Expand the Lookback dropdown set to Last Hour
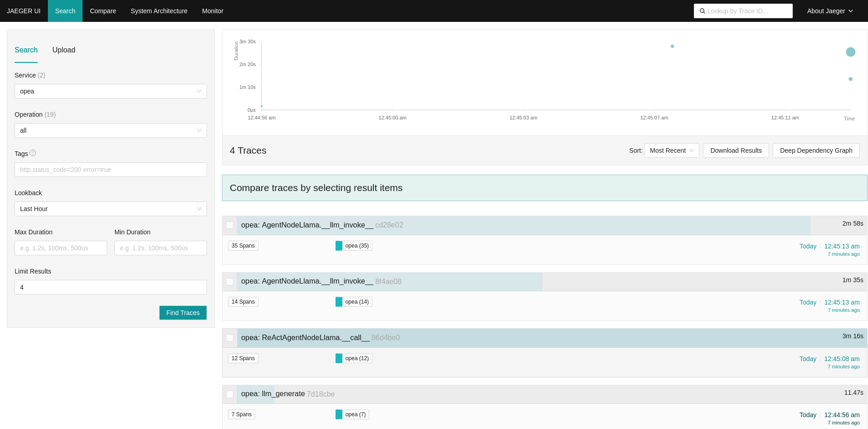This screenshot has width=868, height=429. pyautogui.click(x=111, y=209)
